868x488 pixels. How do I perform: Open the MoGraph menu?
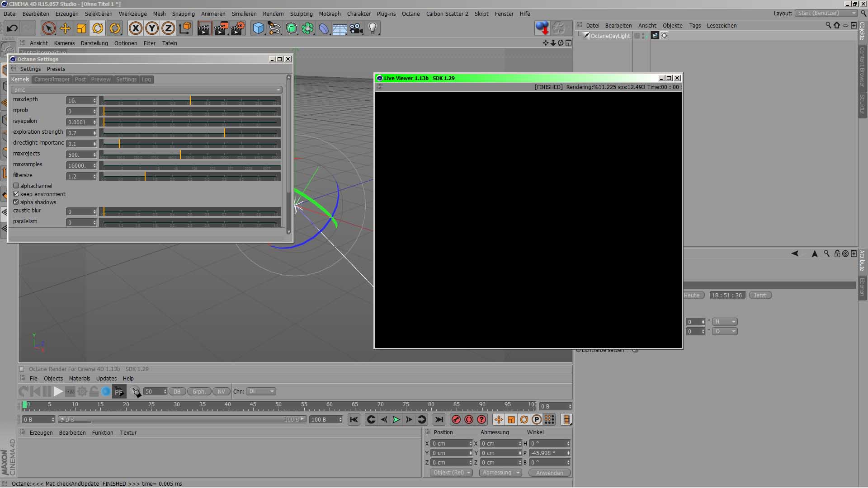coord(330,14)
